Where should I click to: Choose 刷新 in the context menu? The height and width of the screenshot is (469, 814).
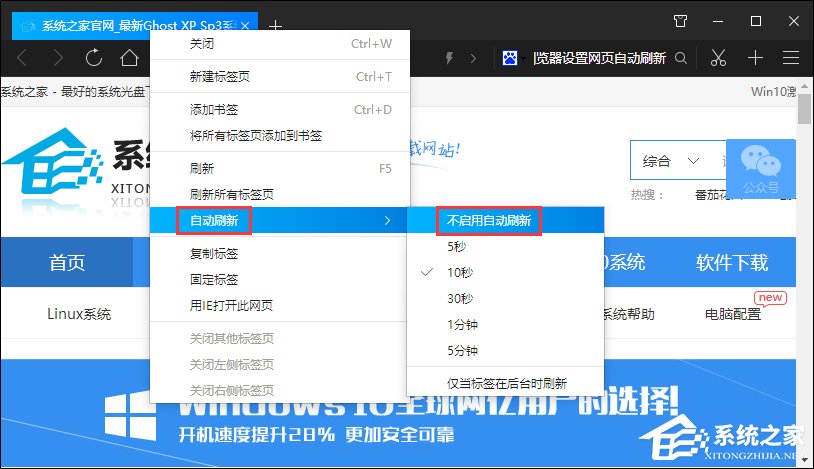(x=280, y=168)
